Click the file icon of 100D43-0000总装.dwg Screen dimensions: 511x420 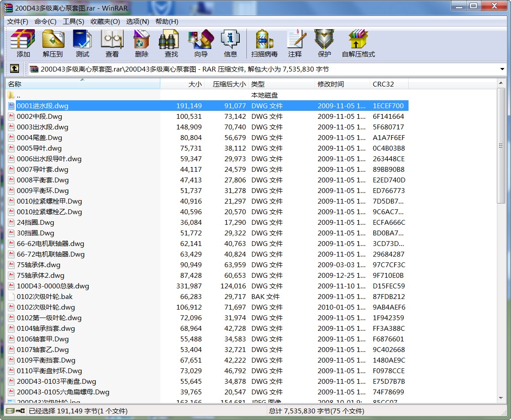(11, 286)
